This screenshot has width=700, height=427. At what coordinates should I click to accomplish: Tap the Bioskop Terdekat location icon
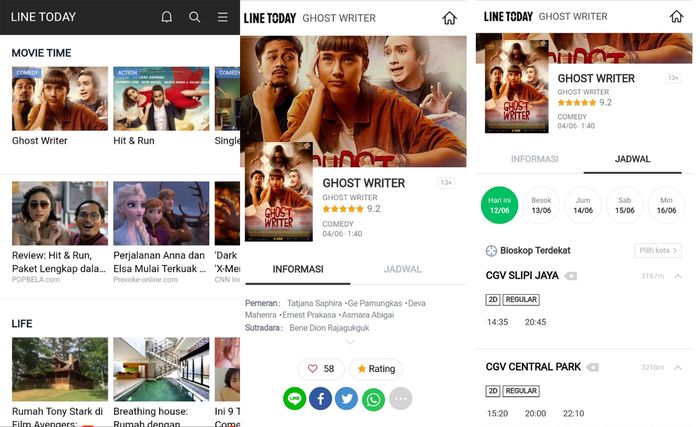click(491, 251)
